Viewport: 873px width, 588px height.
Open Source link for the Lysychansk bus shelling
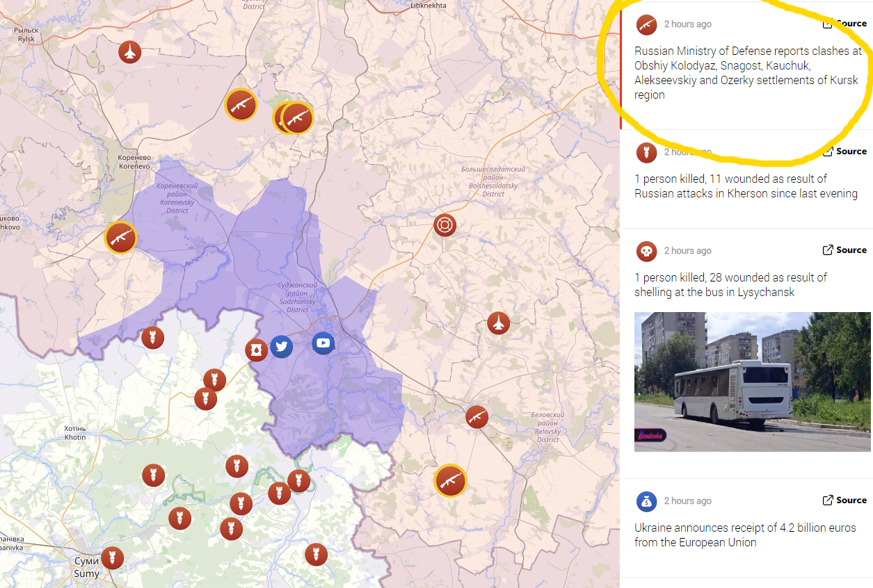click(x=844, y=250)
